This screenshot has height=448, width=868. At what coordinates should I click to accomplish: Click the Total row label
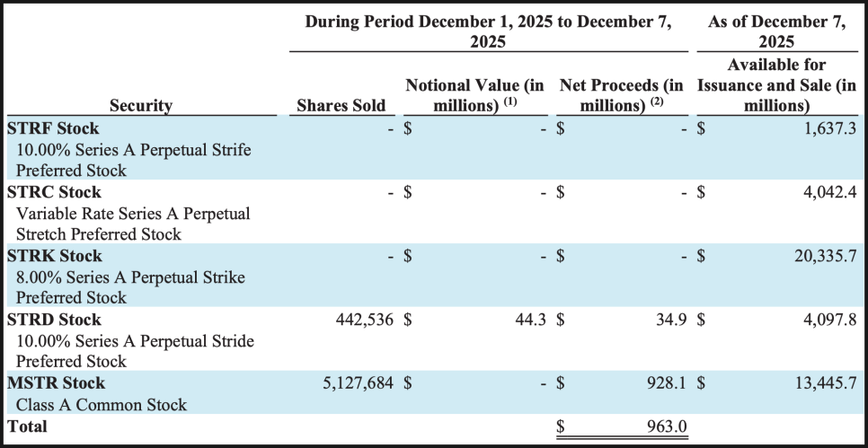pyautogui.click(x=27, y=426)
